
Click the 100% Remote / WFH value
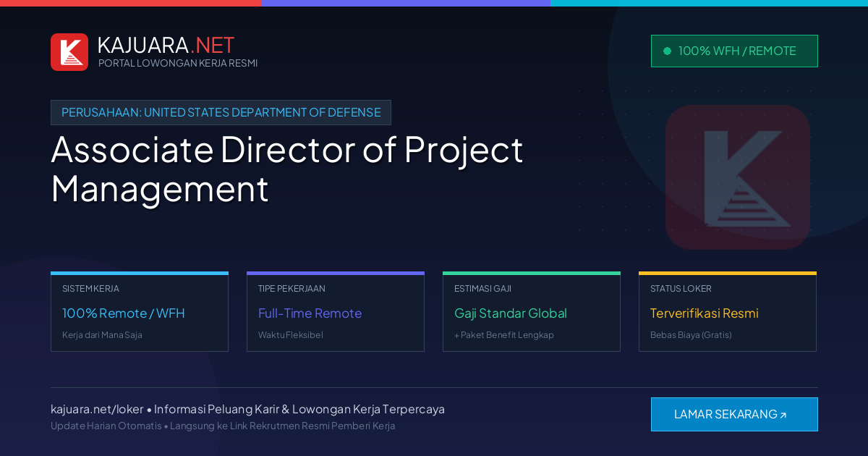124,313
